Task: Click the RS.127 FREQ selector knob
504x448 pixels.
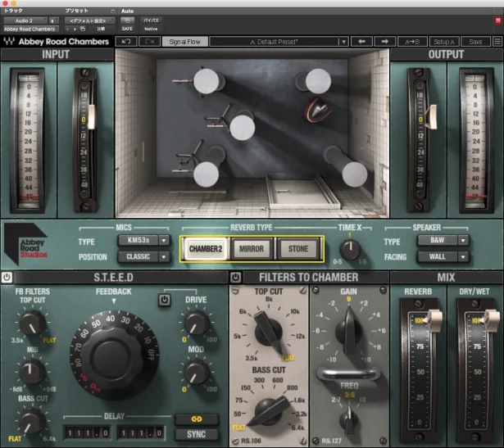Action: 349,419
